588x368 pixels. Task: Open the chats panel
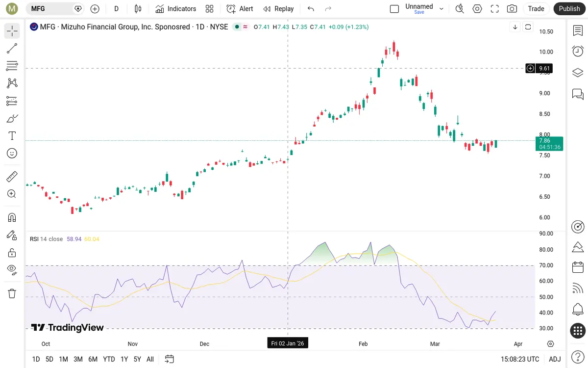tap(578, 94)
